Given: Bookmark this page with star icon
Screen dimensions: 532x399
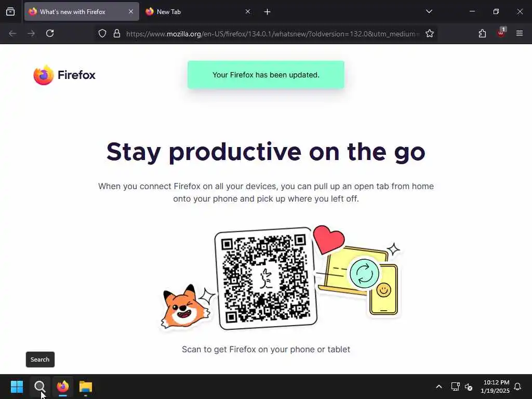Looking at the screenshot, I should tap(430, 33).
